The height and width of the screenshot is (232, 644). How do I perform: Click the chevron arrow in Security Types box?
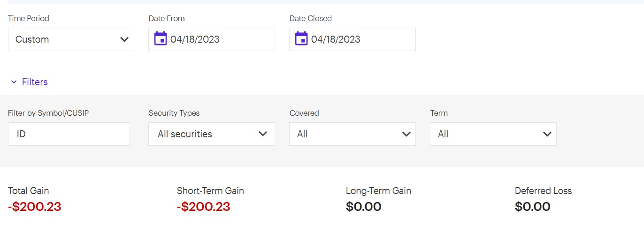point(263,134)
